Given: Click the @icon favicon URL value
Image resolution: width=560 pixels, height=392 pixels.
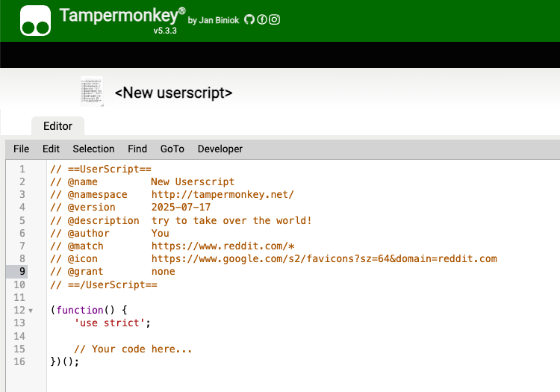Looking at the screenshot, I should (324, 259).
